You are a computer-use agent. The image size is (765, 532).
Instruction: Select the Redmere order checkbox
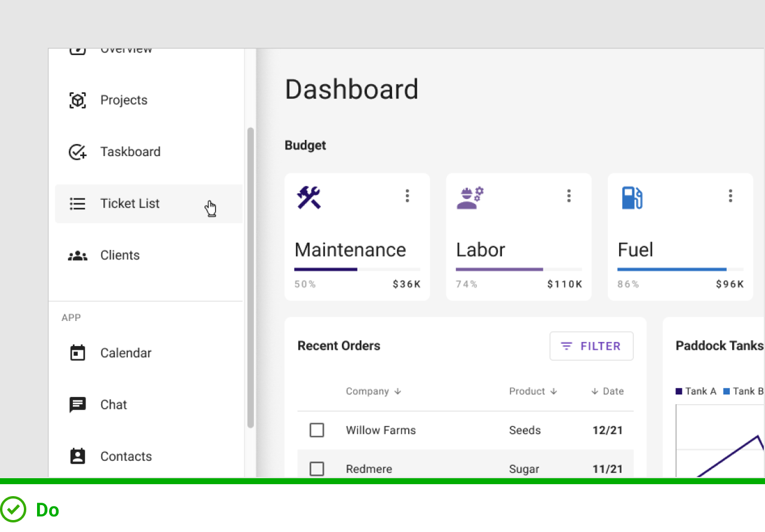[x=317, y=469]
